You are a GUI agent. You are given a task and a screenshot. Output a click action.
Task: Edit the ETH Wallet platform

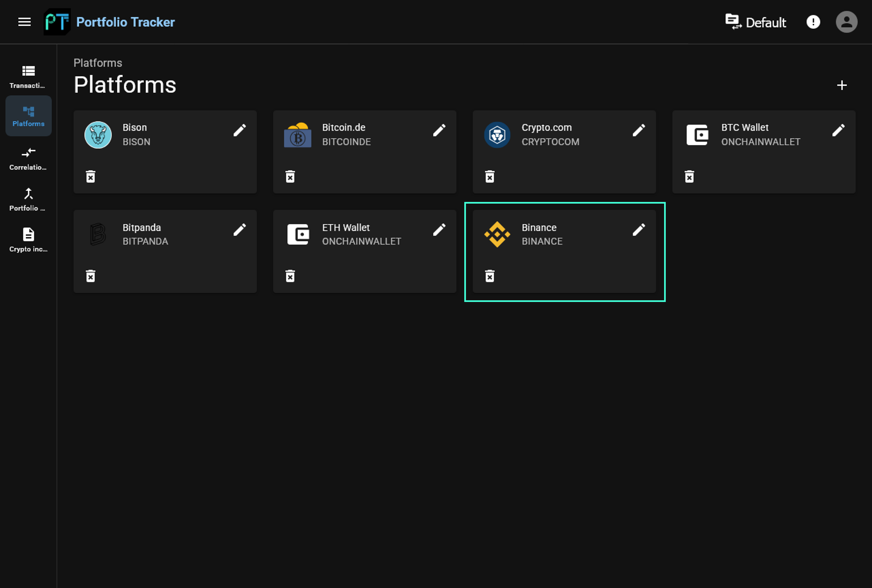click(x=439, y=229)
